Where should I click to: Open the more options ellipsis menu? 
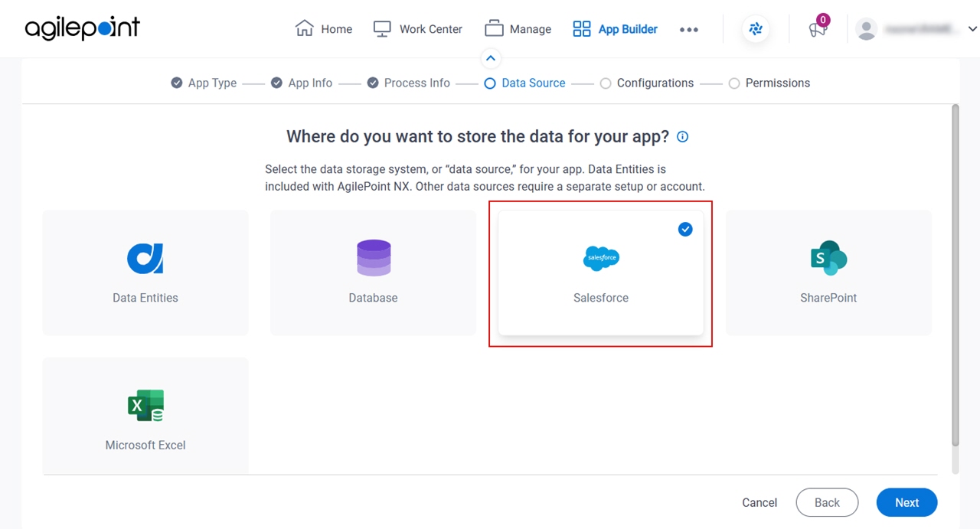tap(689, 29)
